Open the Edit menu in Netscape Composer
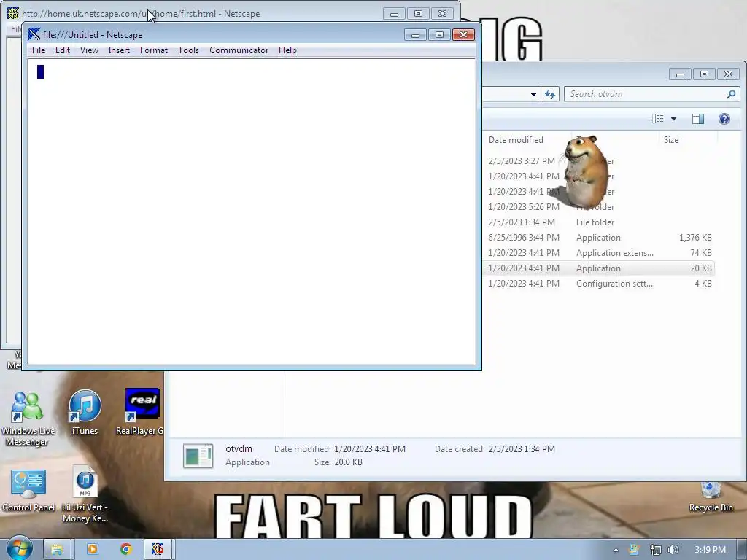 pos(63,50)
